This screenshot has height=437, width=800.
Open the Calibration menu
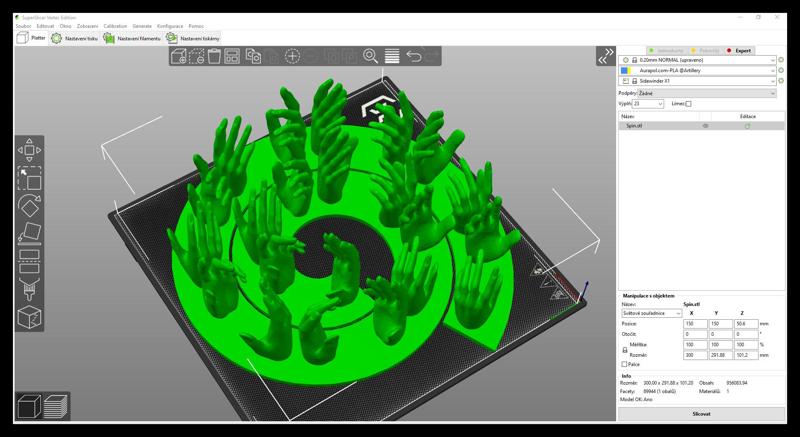pos(115,26)
